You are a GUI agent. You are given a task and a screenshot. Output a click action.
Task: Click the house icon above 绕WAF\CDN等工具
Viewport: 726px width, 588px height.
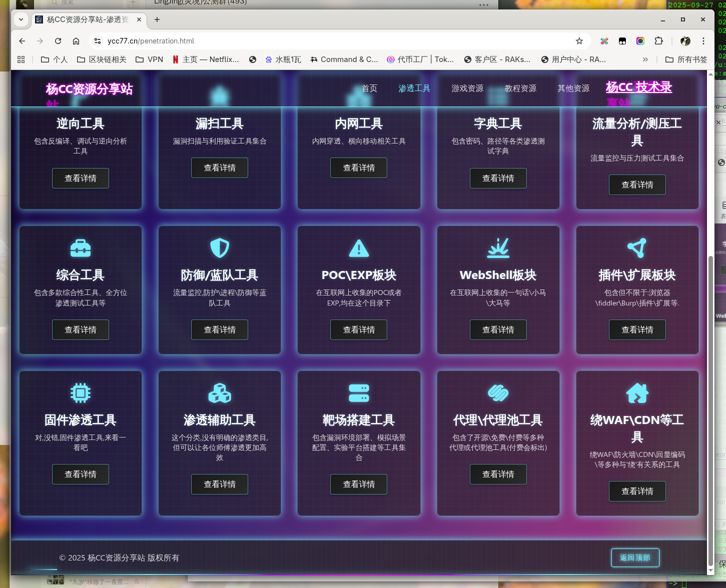pos(637,393)
